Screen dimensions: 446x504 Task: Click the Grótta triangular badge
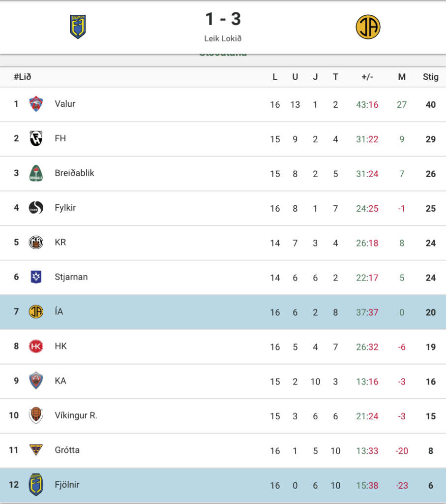click(36, 450)
